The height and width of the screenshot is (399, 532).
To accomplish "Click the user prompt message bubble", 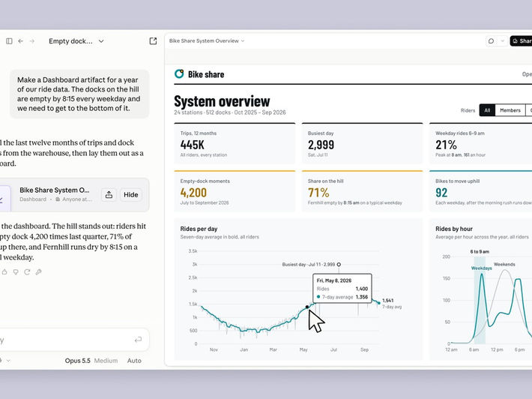I will pos(79,94).
